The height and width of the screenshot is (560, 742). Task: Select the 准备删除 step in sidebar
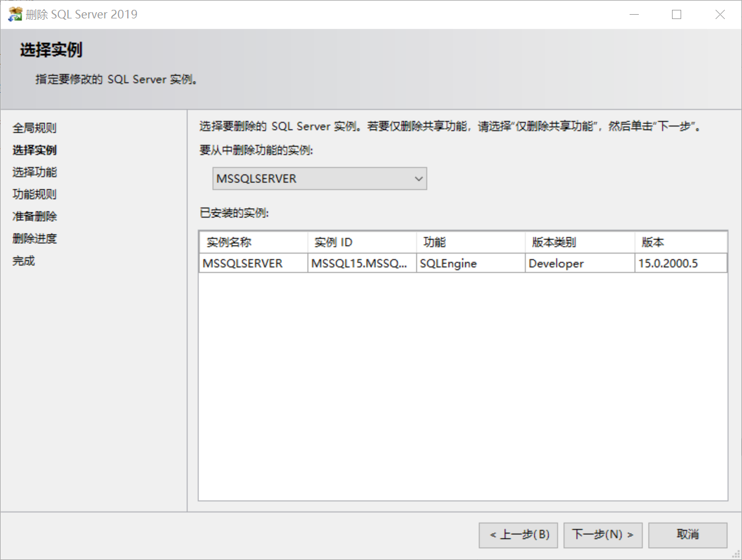point(34,217)
